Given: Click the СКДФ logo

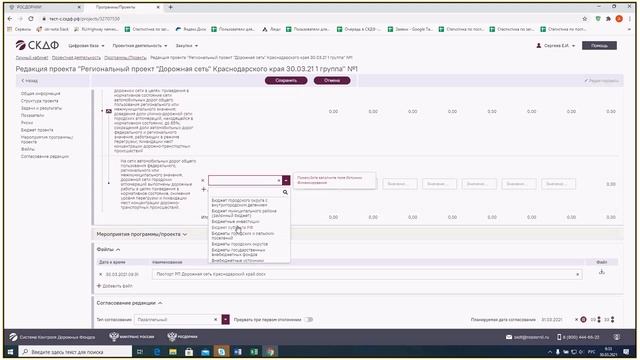Looking at the screenshot, I should click(37, 45).
